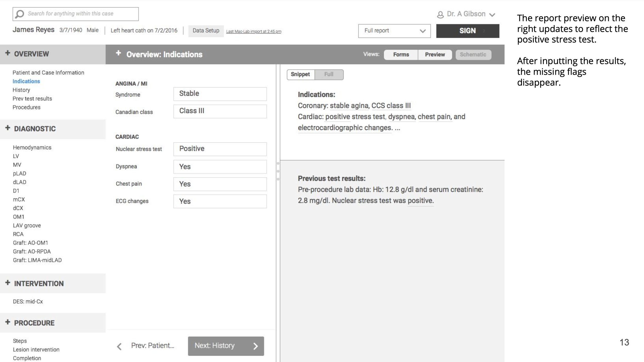Select the Preview view tab

tap(435, 55)
